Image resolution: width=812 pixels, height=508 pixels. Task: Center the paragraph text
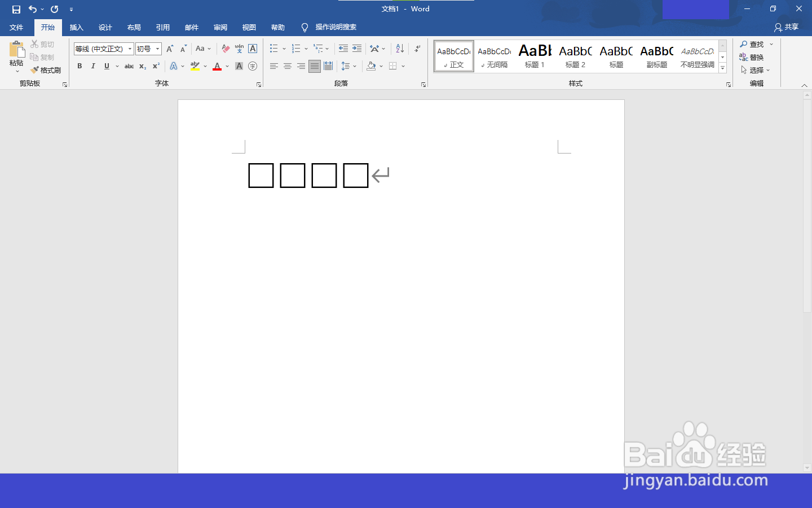click(288, 66)
